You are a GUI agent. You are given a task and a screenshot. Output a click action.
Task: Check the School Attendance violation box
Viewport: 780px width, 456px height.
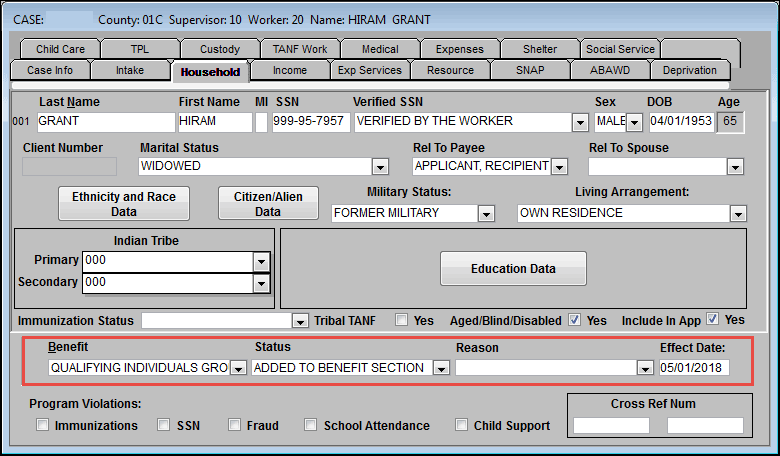[310, 425]
